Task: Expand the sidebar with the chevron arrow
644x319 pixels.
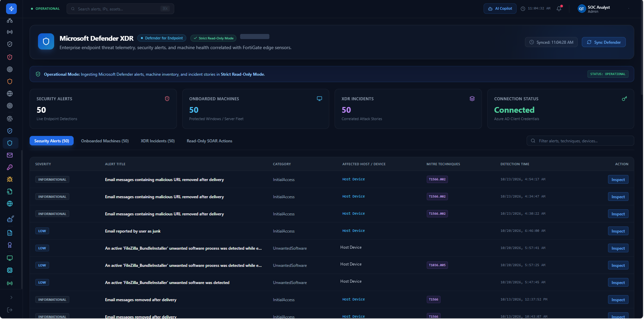Action: 11,297
